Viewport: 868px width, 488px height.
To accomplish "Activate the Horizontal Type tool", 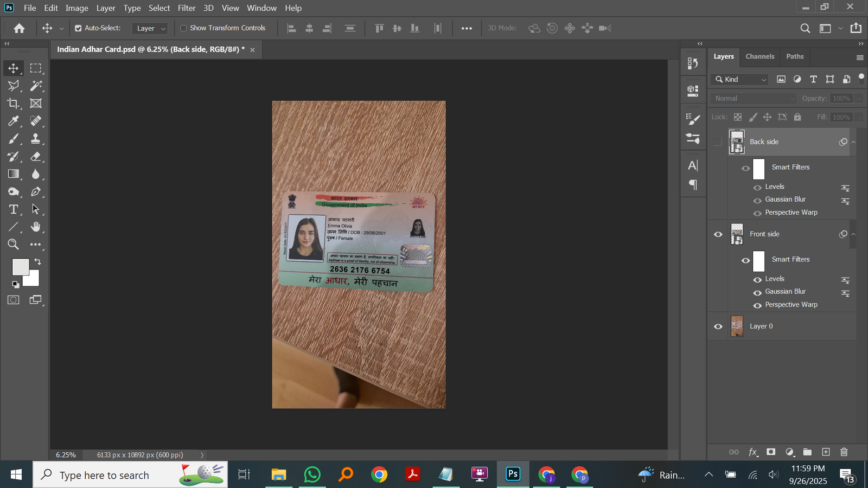I will pos(13,209).
